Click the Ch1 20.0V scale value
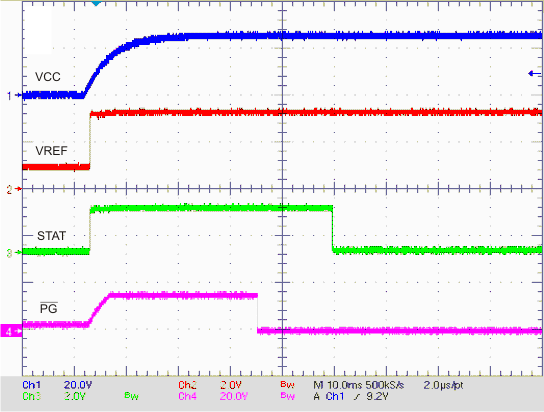Screen dimensions: 544x412 tap(78, 385)
